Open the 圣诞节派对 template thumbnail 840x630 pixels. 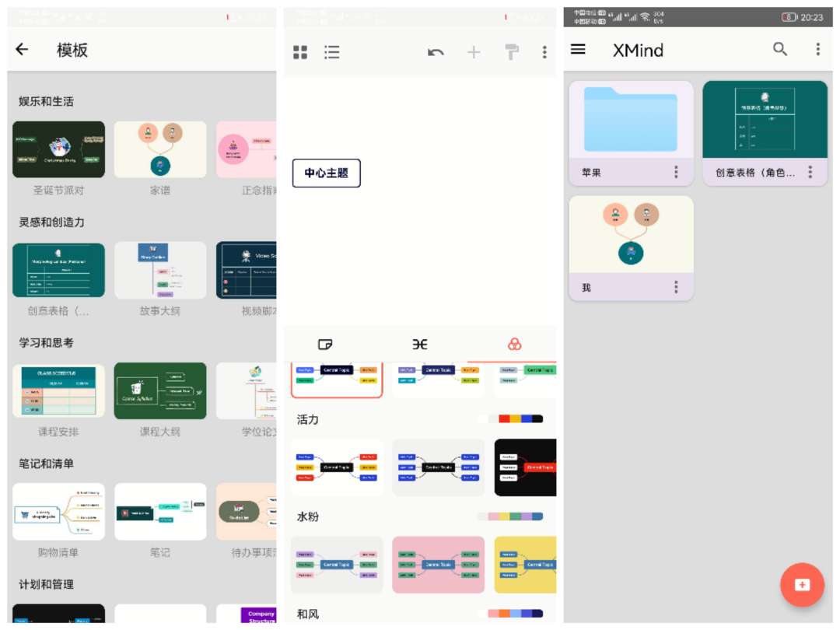click(59, 149)
